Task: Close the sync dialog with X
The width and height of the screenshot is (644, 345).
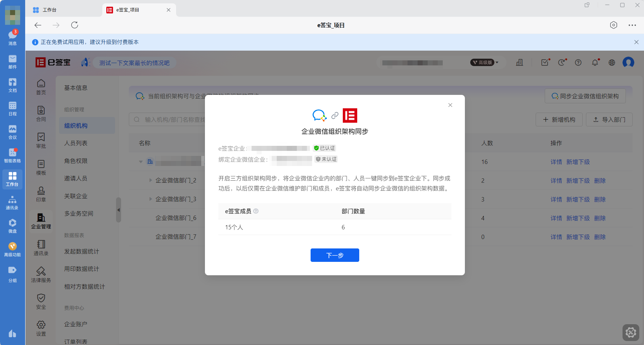Action: (x=450, y=105)
